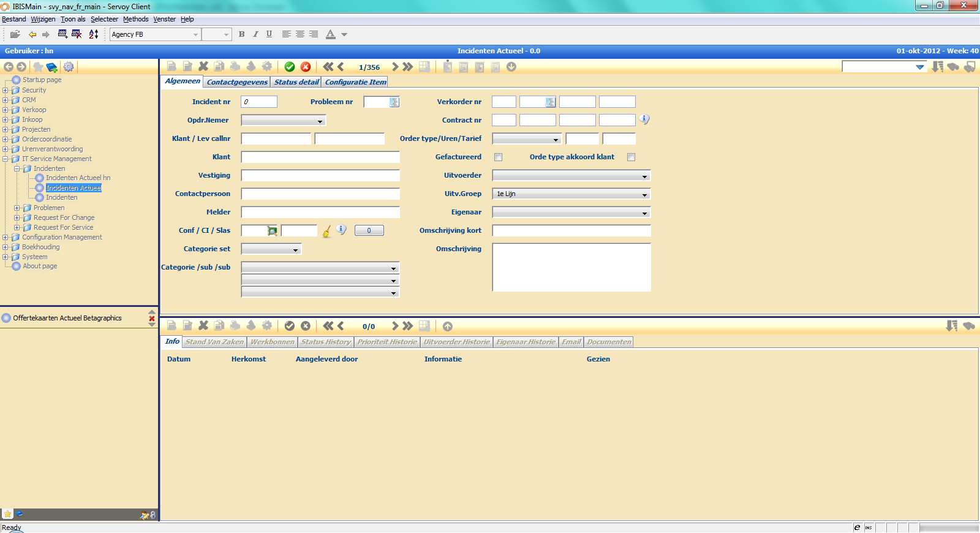Open the Documenten tab
This screenshot has height=533, width=980.
click(x=609, y=342)
